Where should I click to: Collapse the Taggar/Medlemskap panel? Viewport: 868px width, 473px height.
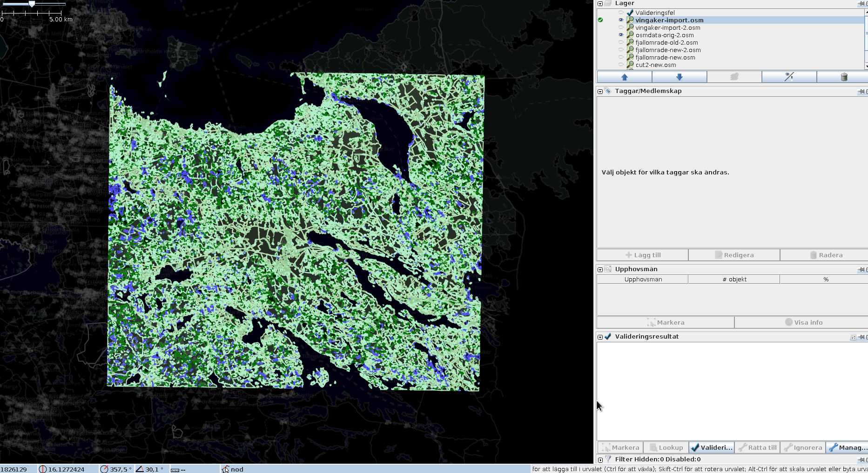(x=600, y=91)
